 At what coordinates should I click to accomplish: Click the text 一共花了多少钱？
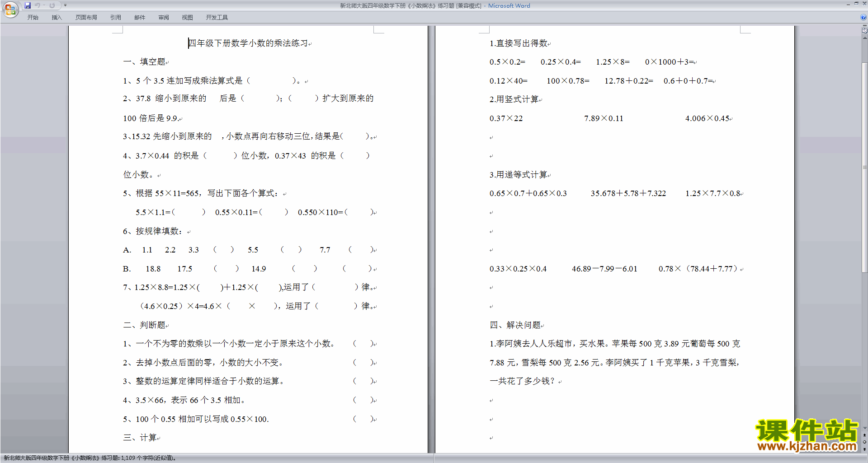pos(522,381)
